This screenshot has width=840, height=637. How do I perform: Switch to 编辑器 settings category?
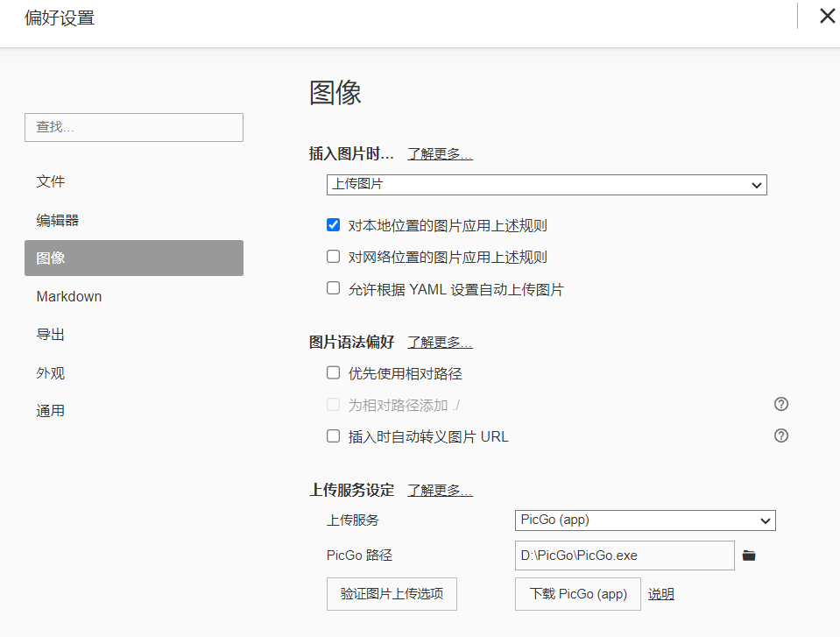(58, 220)
